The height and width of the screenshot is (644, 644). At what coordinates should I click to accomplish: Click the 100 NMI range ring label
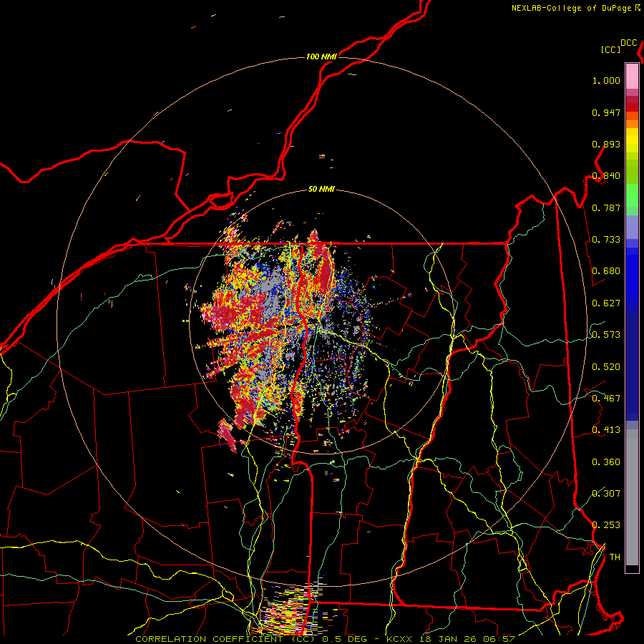point(321,57)
